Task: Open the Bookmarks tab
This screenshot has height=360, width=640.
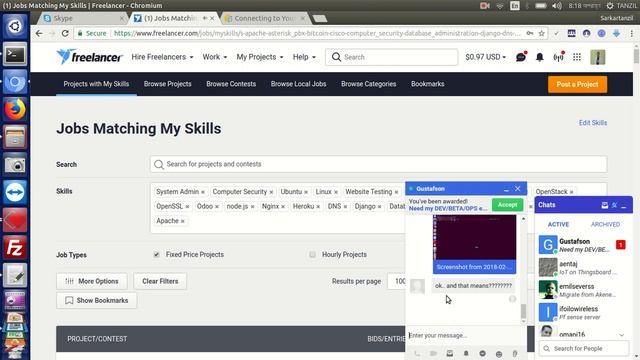Action: [x=427, y=84]
